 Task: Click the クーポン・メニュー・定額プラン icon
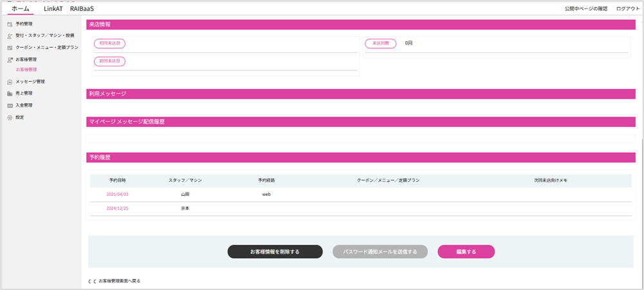(10, 48)
